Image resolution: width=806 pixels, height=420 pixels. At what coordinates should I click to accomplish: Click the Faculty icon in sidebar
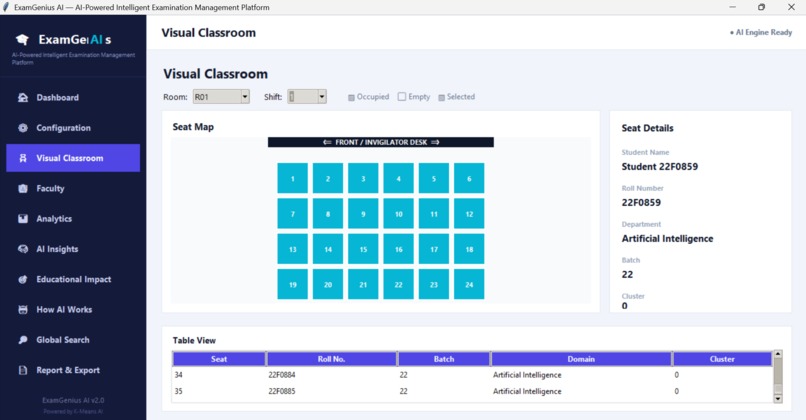(x=23, y=189)
